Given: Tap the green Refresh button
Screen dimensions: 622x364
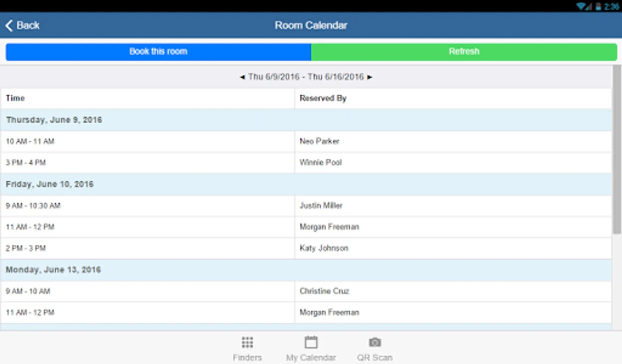Looking at the screenshot, I should (464, 52).
